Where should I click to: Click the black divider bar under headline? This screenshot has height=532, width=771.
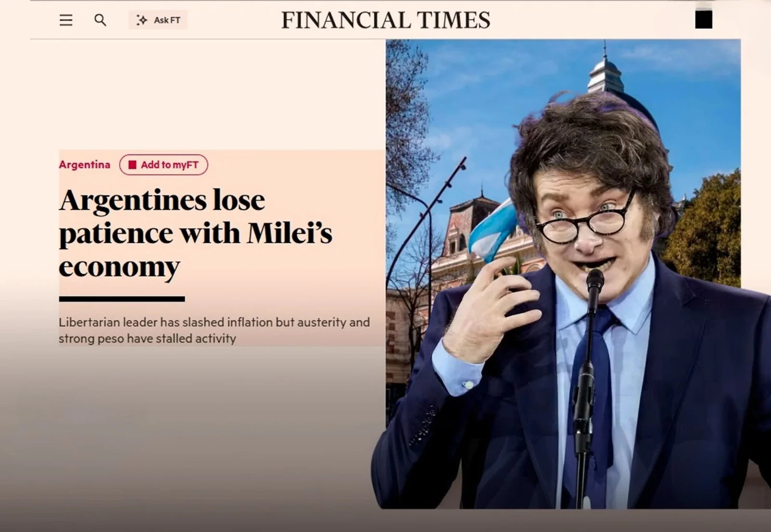[x=122, y=299]
